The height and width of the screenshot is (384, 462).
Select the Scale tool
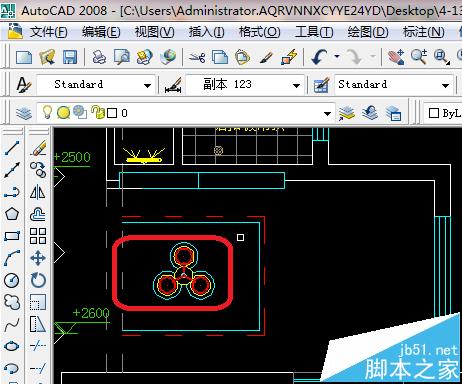(x=38, y=302)
